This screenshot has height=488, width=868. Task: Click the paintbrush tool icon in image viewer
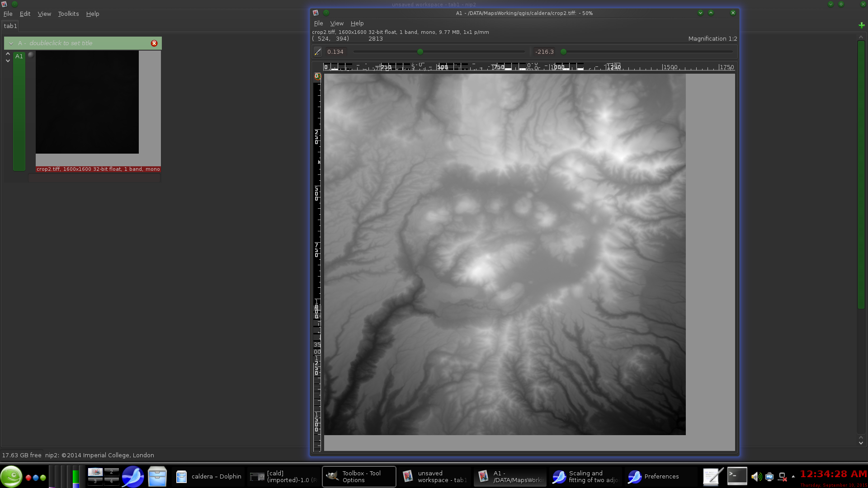[x=318, y=52]
